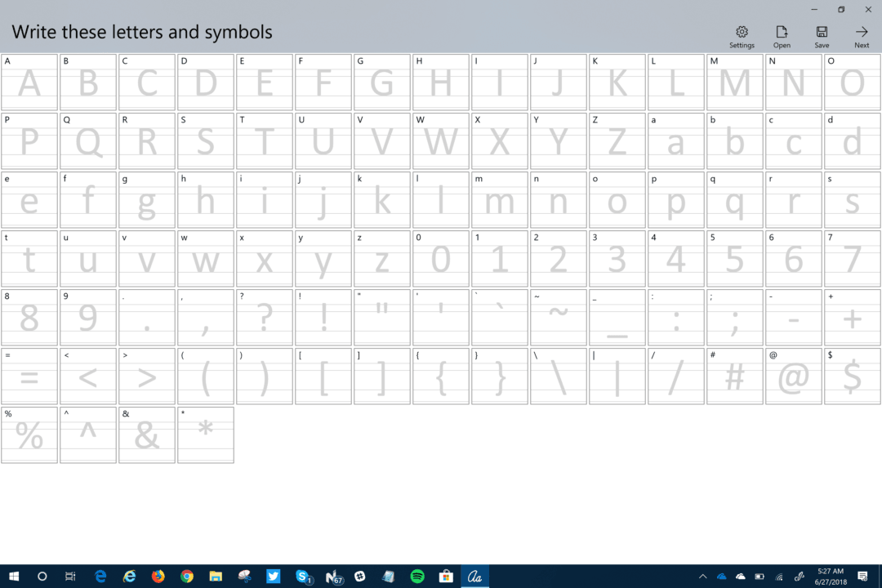Open Twitter from the taskbar
This screenshot has height=588, width=882.
coord(273,577)
